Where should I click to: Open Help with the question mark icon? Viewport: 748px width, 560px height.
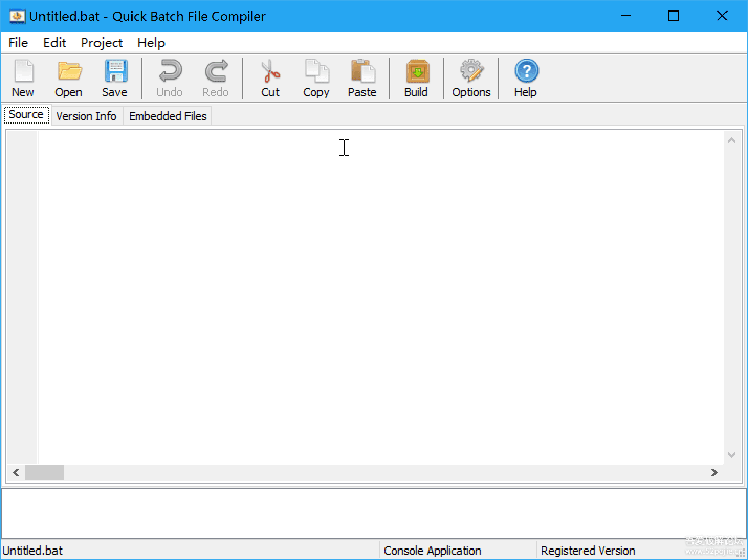click(526, 79)
